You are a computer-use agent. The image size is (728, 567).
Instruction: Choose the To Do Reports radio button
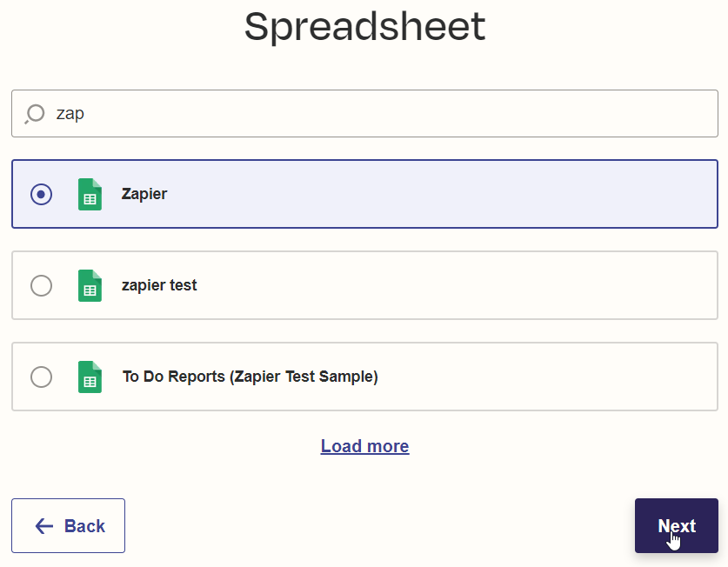pos(42,377)
